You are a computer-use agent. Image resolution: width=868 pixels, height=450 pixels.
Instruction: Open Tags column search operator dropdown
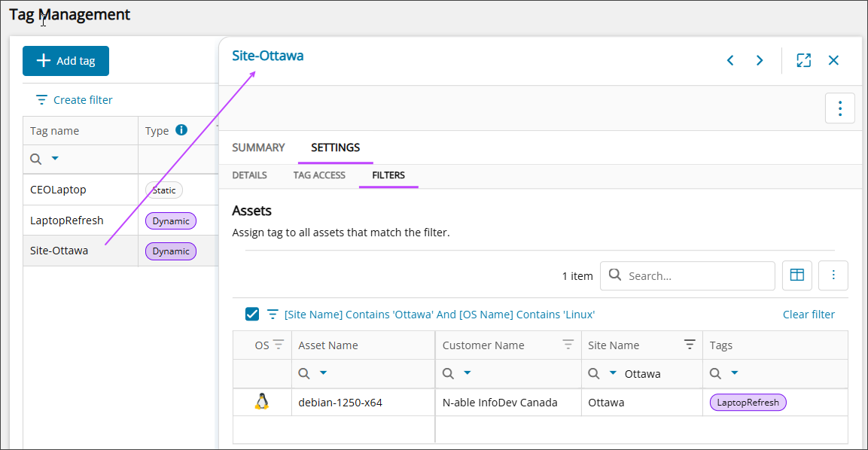tap(735, 373)
